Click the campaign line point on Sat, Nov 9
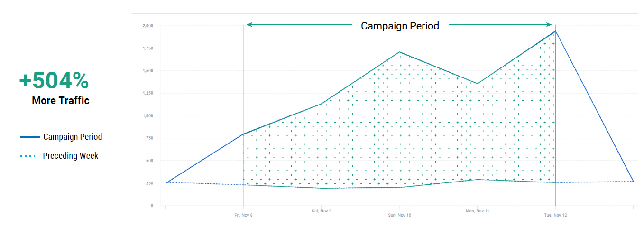The image size is (644, 230). [x=321, y=104]
